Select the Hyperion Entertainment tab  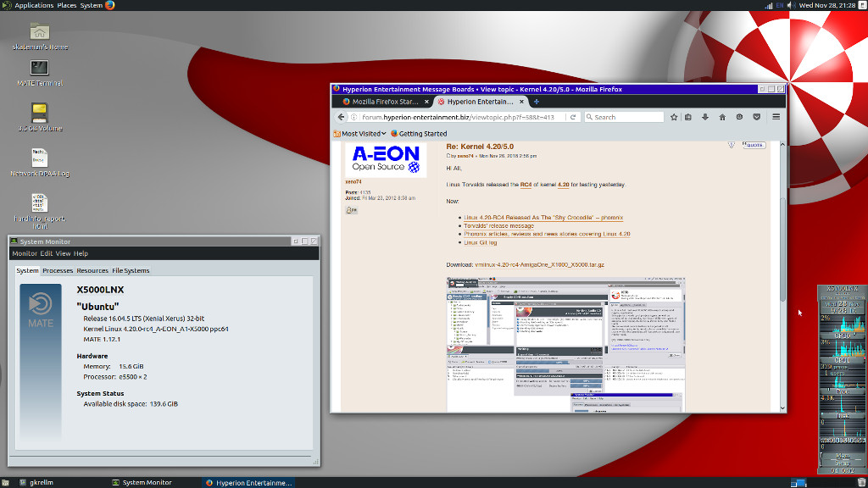(x=480, y=102)
